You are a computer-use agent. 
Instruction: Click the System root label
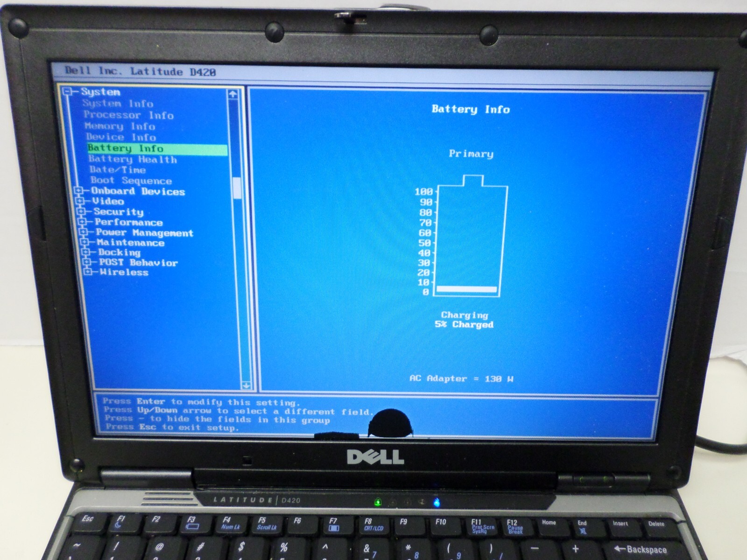(x=100, y=92)
